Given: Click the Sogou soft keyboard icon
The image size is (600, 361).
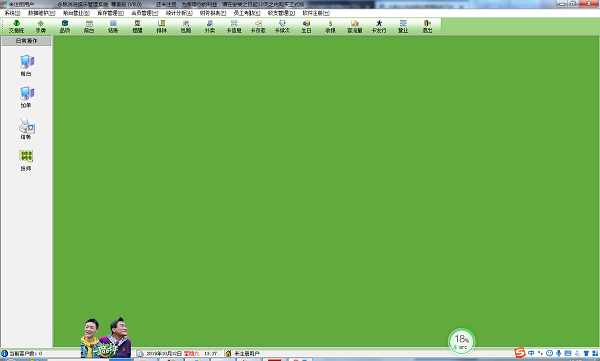Looking at the screenshot, I should [x=568, y=353].
